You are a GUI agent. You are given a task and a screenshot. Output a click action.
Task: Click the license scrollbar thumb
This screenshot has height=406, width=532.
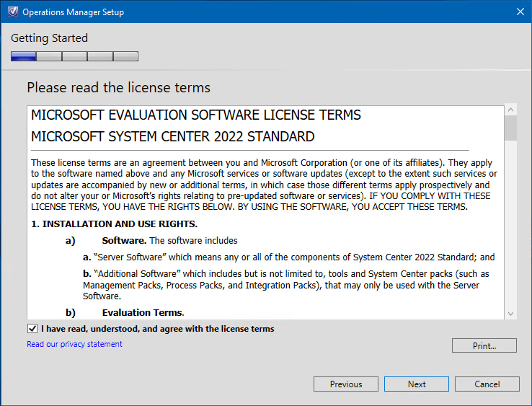[x=511, y=128]
